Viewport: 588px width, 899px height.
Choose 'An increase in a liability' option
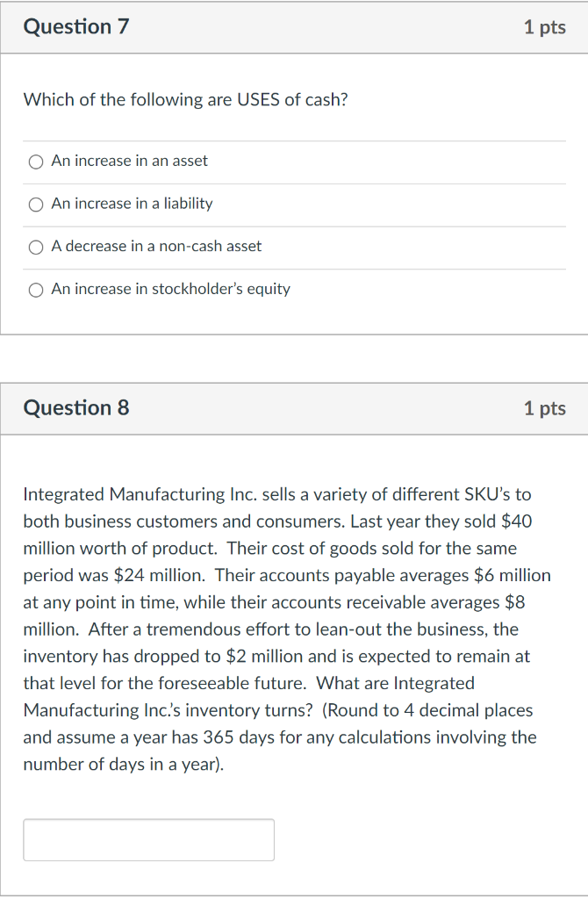point(36,205)
